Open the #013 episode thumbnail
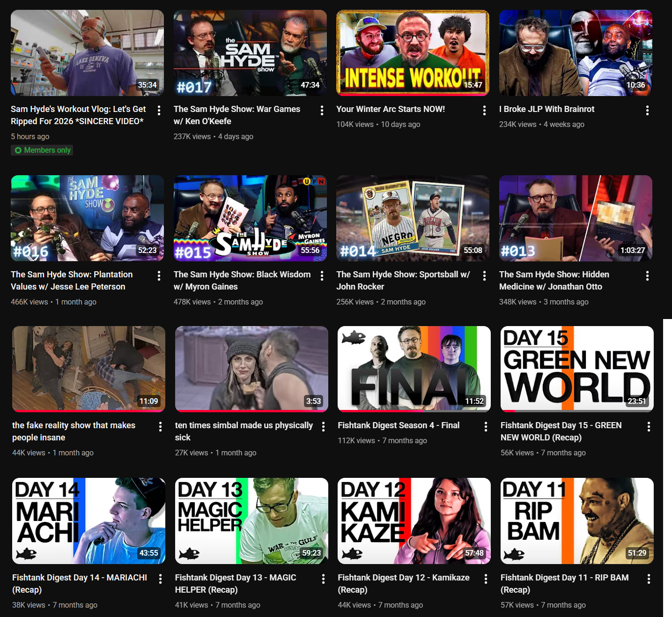This screenshot has width=672, height=617. click(576, 218)
